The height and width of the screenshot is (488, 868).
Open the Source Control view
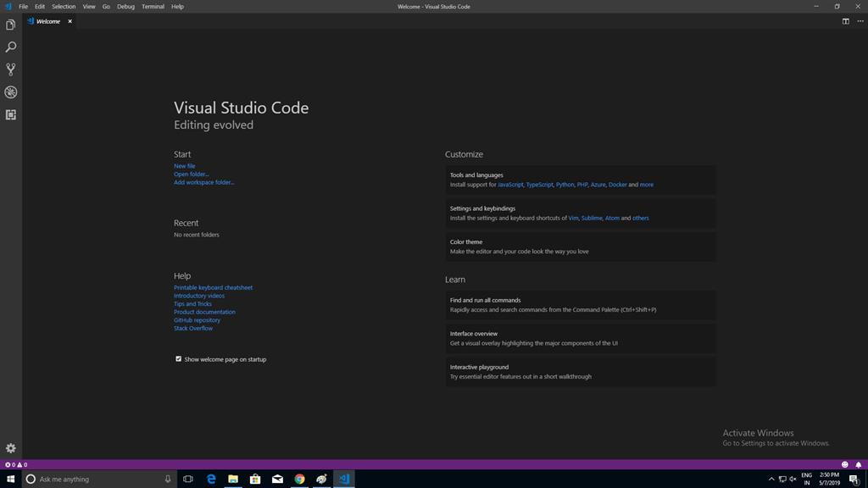(x=10, y=69)
